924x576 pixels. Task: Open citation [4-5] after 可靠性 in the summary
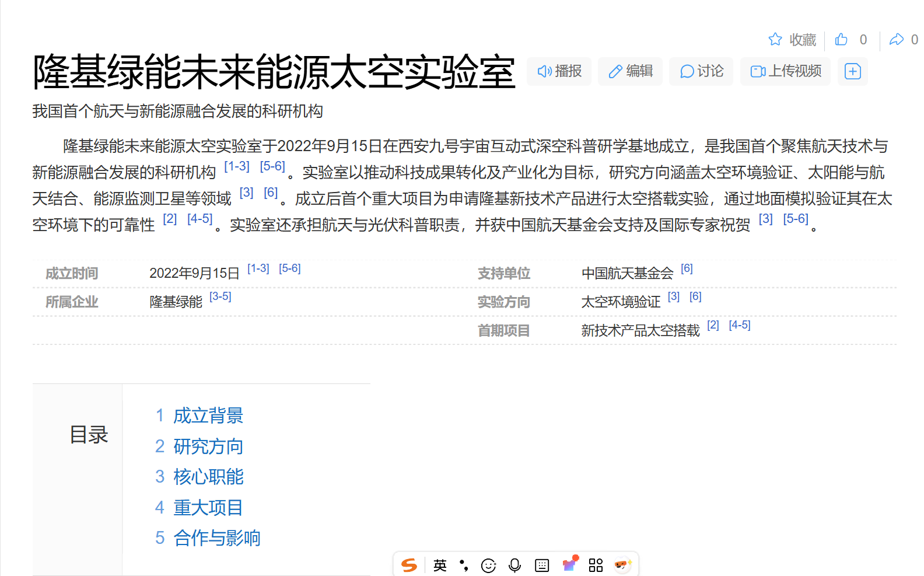200,219
